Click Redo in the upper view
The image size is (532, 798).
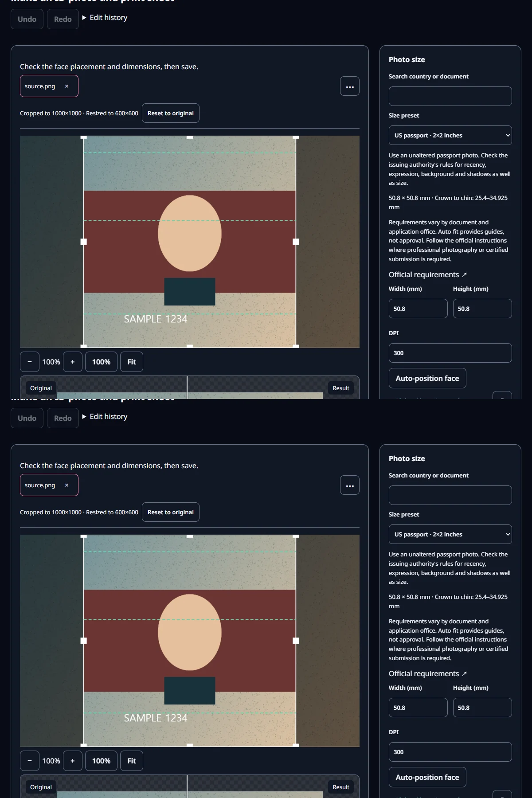63,19
